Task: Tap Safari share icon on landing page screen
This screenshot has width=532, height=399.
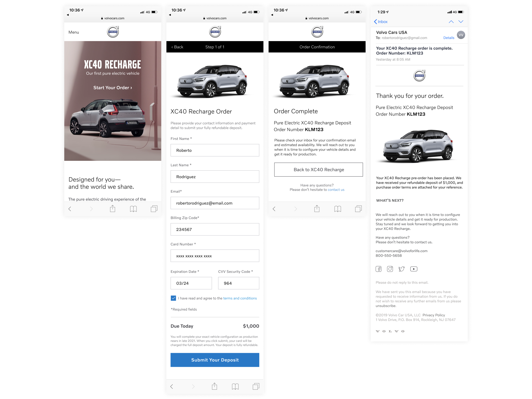Action: (113, 209)
